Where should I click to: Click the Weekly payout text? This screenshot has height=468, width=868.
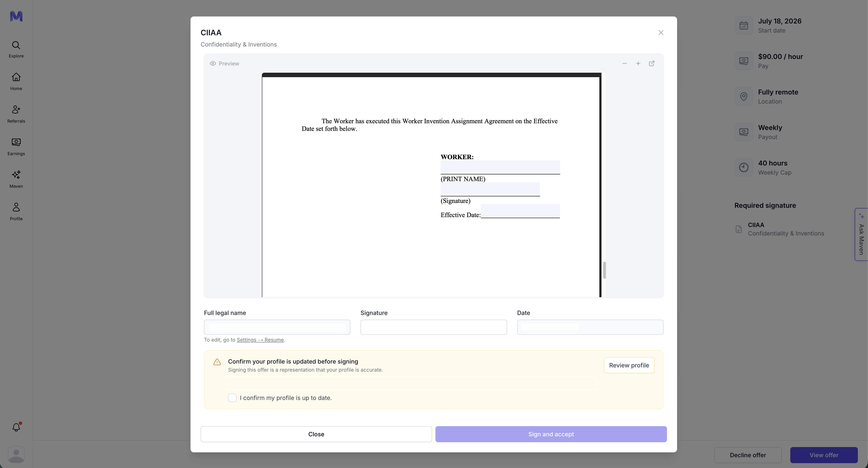click(770, 128)
